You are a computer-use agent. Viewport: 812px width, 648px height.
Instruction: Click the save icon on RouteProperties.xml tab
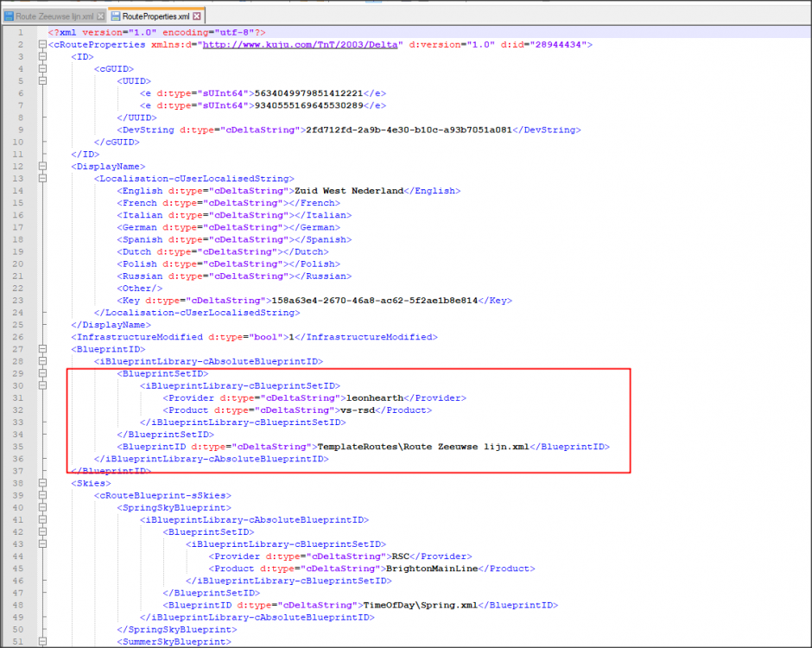116,16
